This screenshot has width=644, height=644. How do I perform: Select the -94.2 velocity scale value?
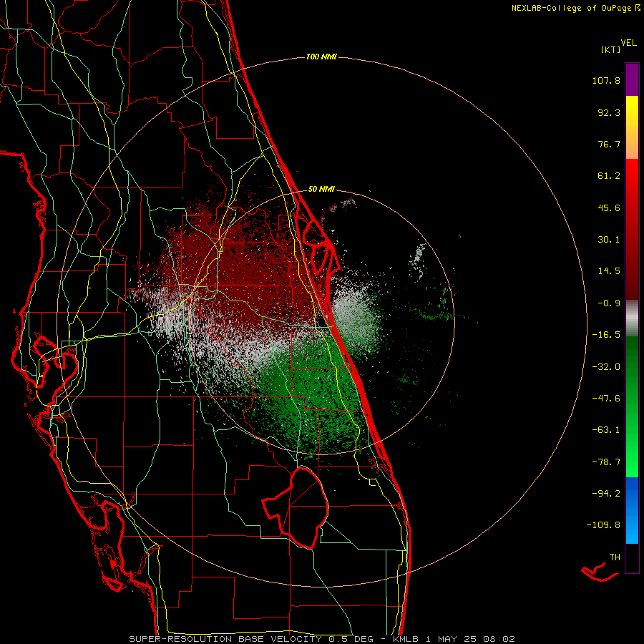606,494
